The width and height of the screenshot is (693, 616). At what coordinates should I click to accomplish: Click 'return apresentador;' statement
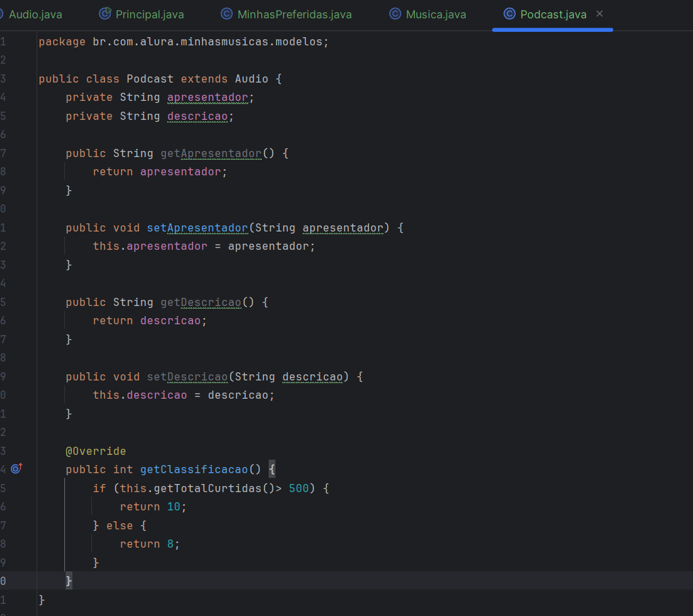tap(160, 171)
